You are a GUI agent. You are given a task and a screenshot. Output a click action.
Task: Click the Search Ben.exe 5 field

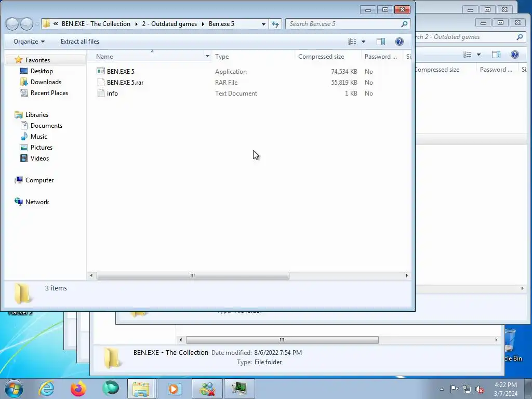click(343, 24)
